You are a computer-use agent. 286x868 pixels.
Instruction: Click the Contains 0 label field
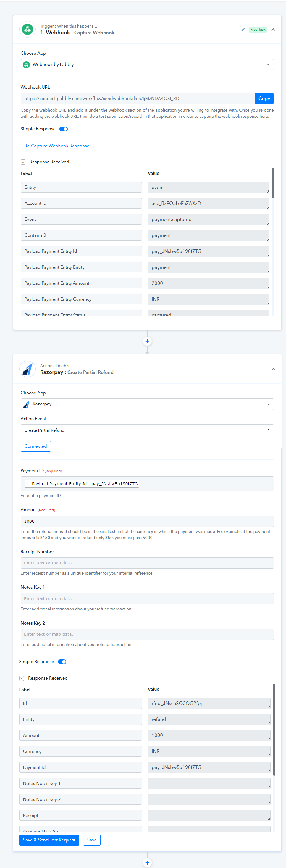(81, 235)
